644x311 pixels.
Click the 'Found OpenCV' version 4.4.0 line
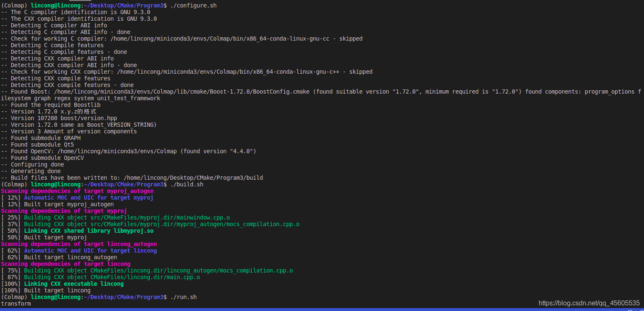129,151
